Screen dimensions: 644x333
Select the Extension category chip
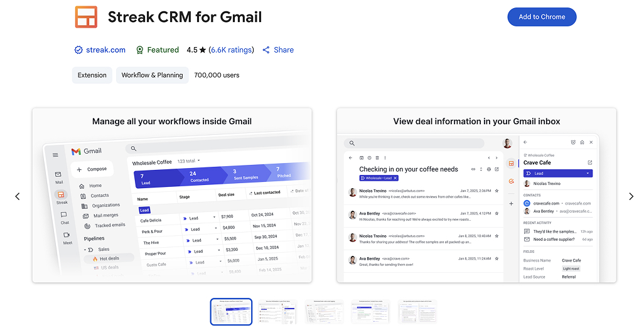[x=92, y=75]
